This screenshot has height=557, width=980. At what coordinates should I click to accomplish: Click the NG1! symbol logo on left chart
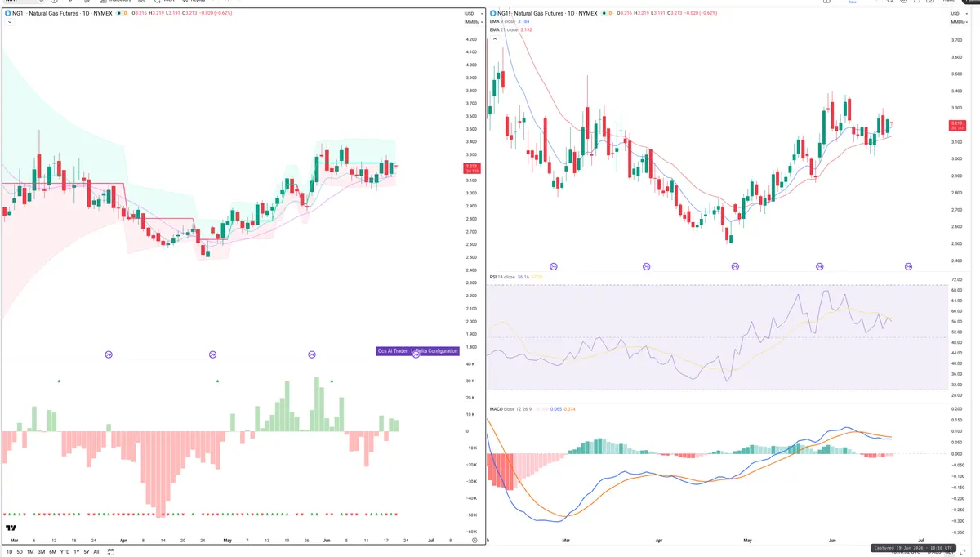(7, 13)
